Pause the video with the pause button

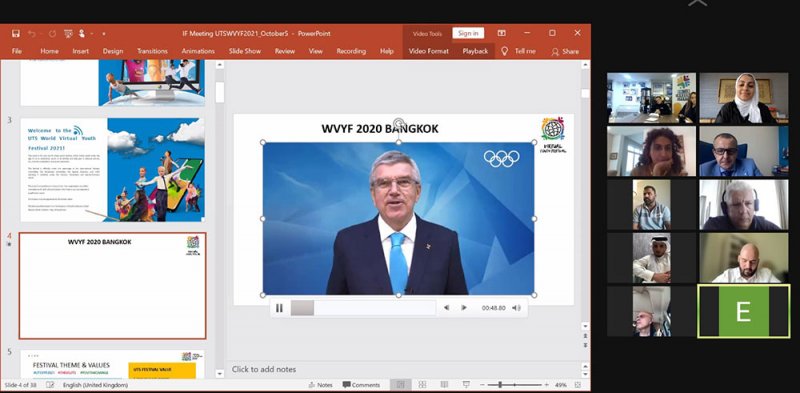(x=279, y=308)
